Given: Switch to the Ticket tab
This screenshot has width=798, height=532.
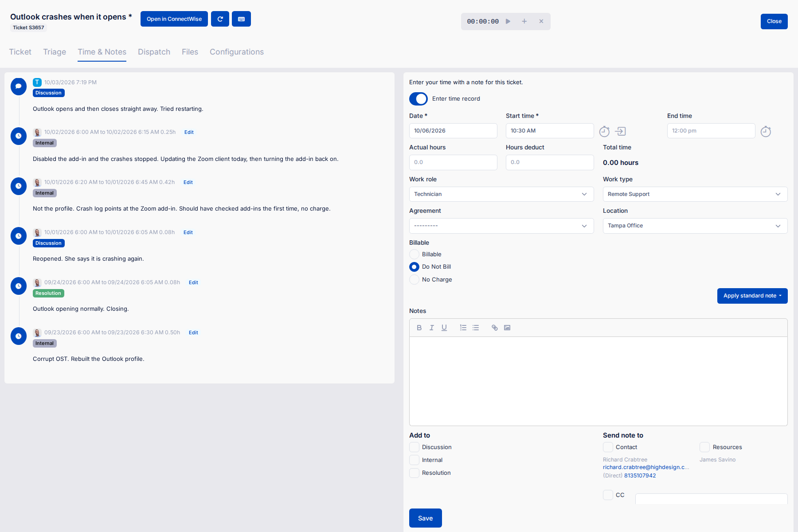Looking at the screenshot, I should (x=20, y=52).
